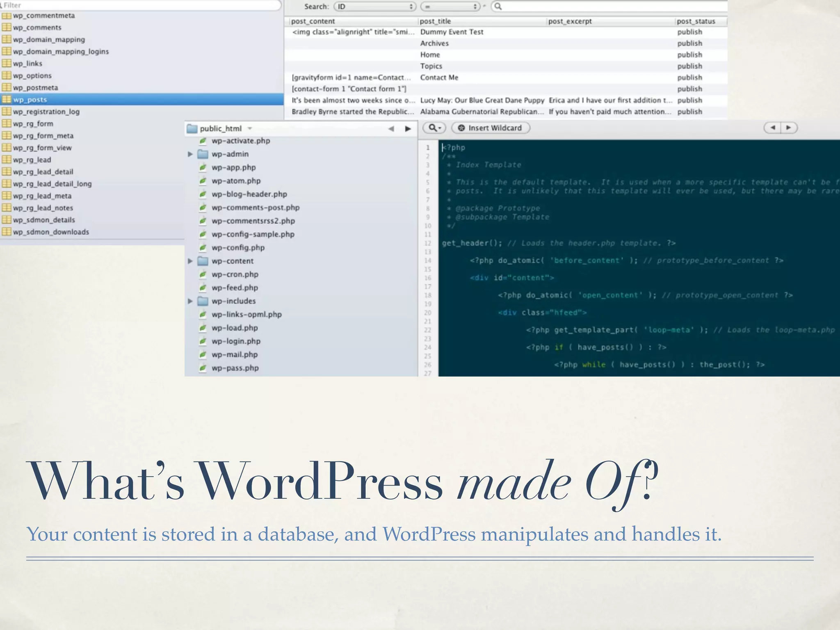Select wp-feed.php file
Image resolution: width=840 pixels, height=630 pixels.
[235, 288]
